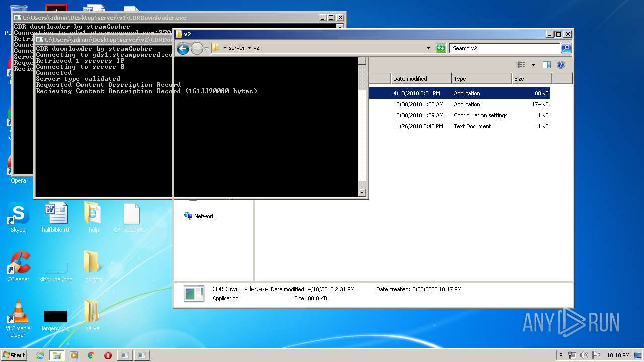Image resolution: width=644 pixels, height=362 pixels.
Task: Click the Explorer forward navigation arrow
Action: [197, 48]
